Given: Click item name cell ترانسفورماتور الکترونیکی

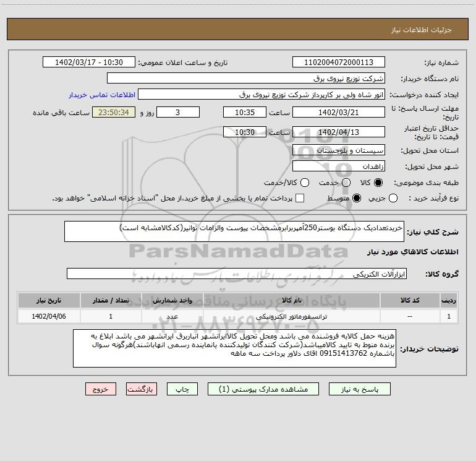Looking at the screenshot, I should [291, 316].
